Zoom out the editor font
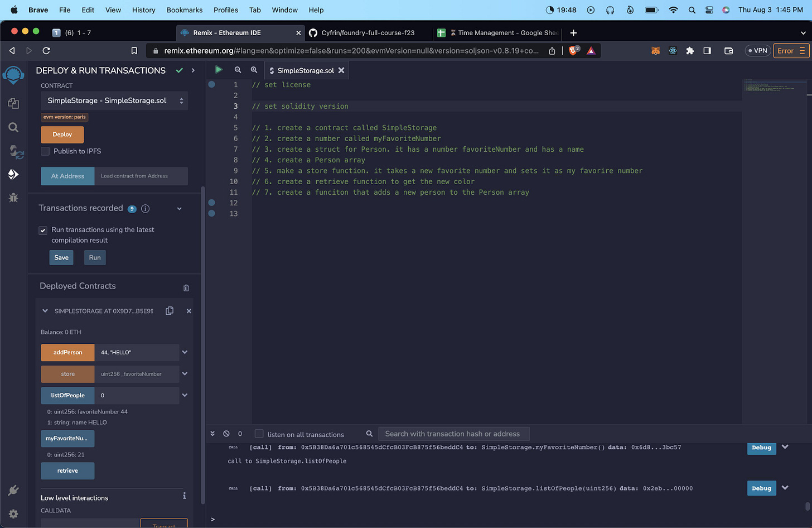Viewport: 812px width, 528px height. point(238,70)
